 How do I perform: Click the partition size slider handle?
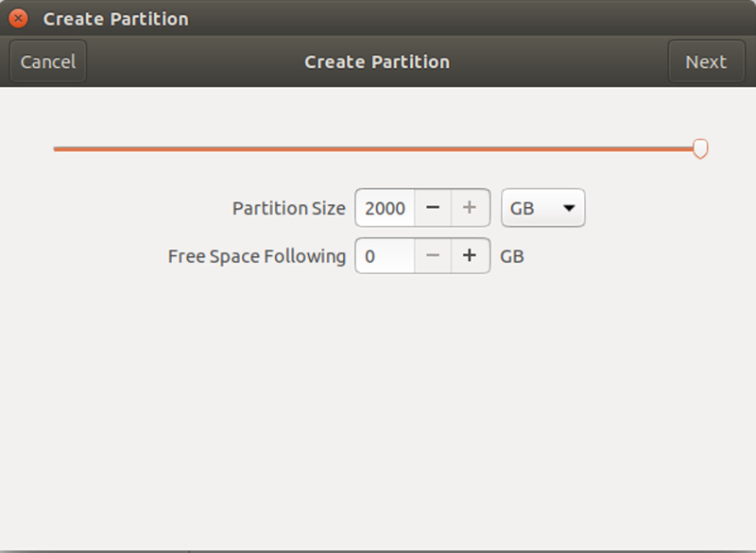700,148
